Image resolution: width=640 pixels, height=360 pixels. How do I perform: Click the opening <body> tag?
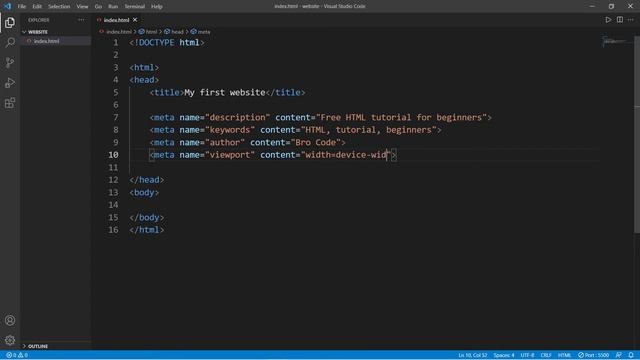144,193
